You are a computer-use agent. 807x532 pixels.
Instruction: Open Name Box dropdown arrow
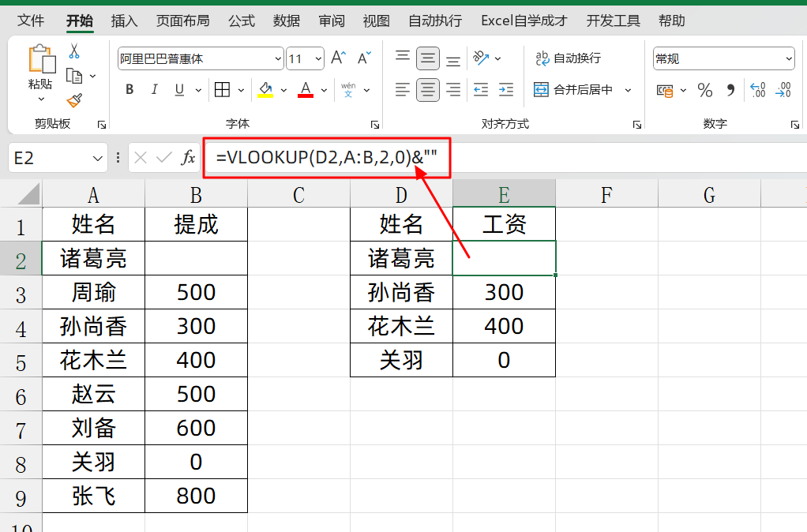click(97, 158)
